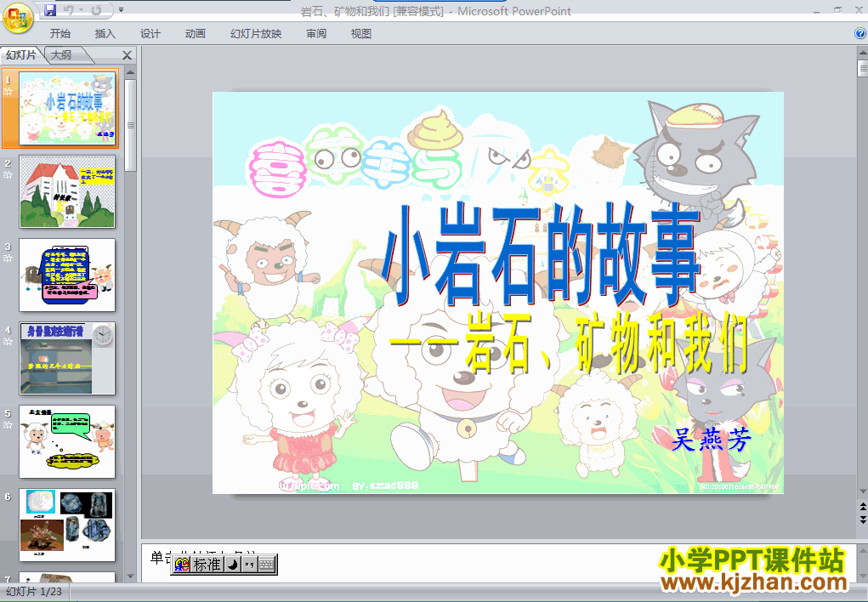Select the blue title 小岩石的故事 on the slide
Screen dimensions: 868x602
tap(542, 256)
